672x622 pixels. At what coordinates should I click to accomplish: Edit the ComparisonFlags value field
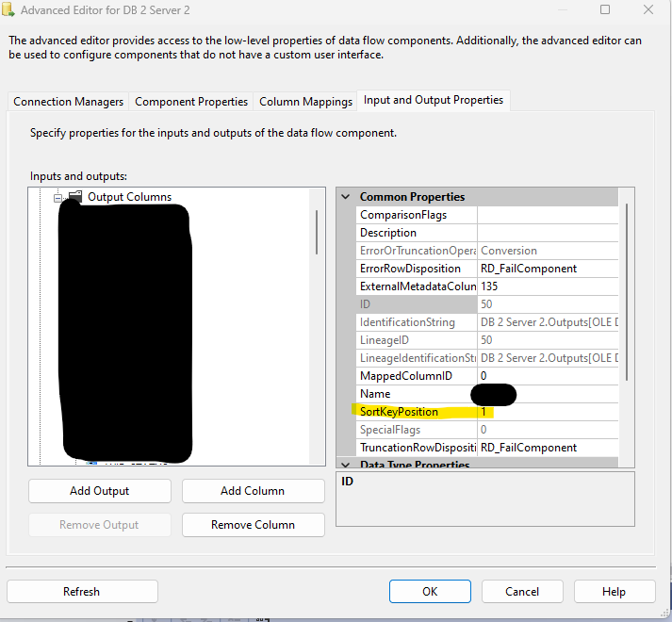548,215
